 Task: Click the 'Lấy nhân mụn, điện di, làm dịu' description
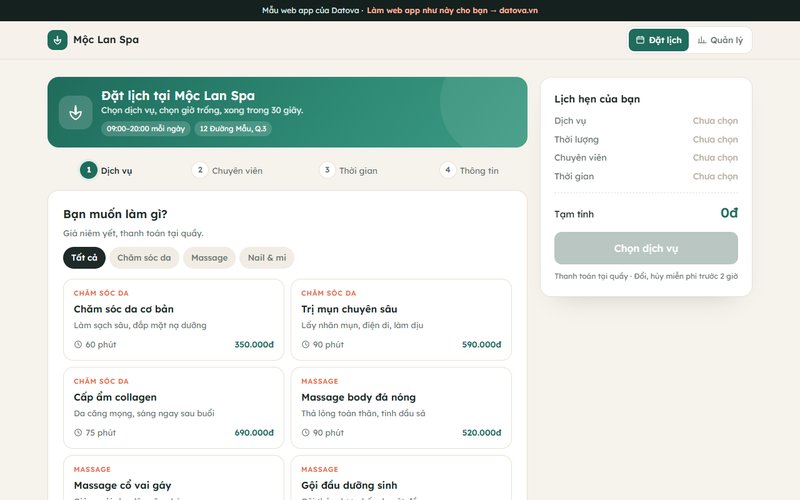pos(362,326)
